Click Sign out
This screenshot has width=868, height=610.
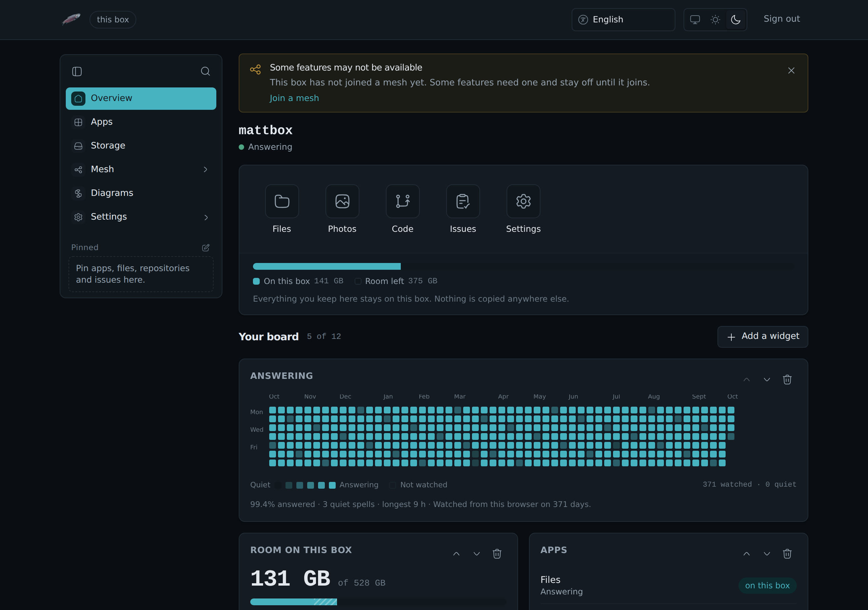[782, 19]
